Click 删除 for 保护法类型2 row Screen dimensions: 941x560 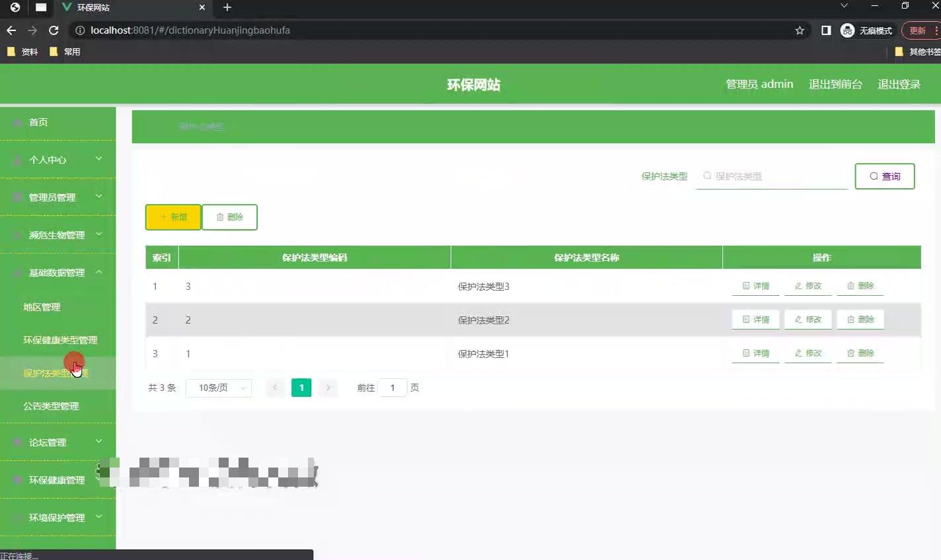pos(860,320)
